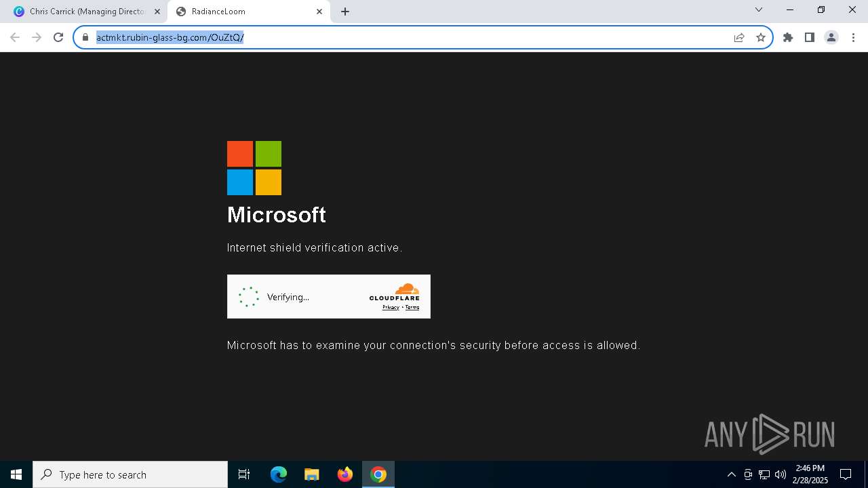Open the Cloudflare Privacy link
Viewport: 868px width, 488px height.
pos(391,307)
